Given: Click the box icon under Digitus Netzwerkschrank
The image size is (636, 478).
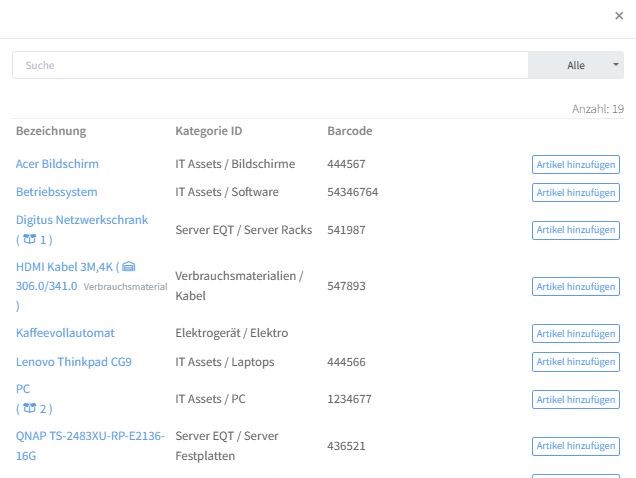Looking at the screenshot, I should [x=29, y=239].
